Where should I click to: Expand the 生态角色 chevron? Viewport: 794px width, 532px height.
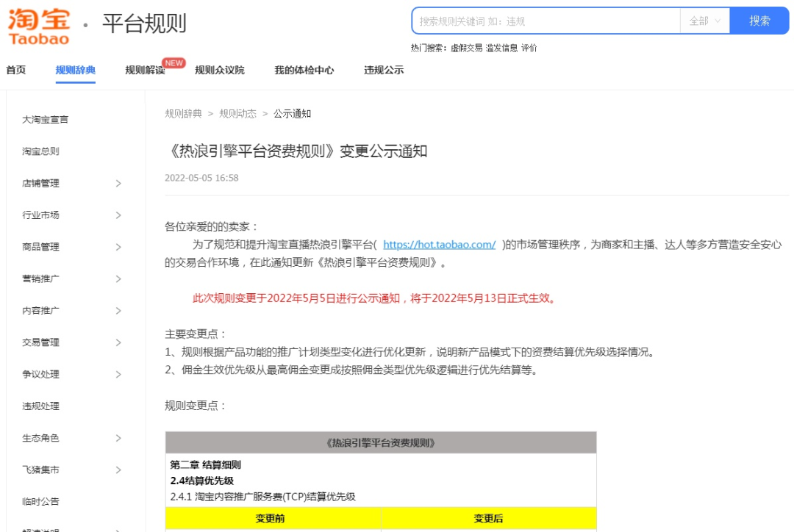(118, 439)
